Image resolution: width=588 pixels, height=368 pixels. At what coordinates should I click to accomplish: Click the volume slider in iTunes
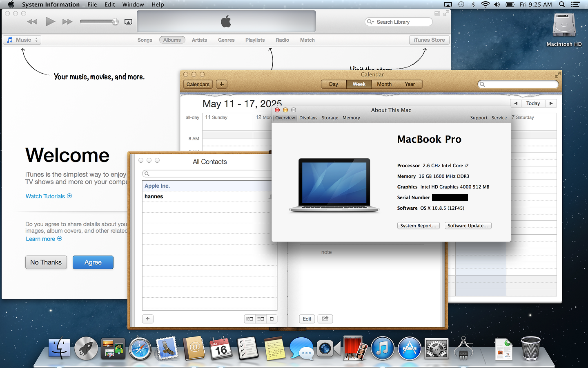tap(99, 21)
